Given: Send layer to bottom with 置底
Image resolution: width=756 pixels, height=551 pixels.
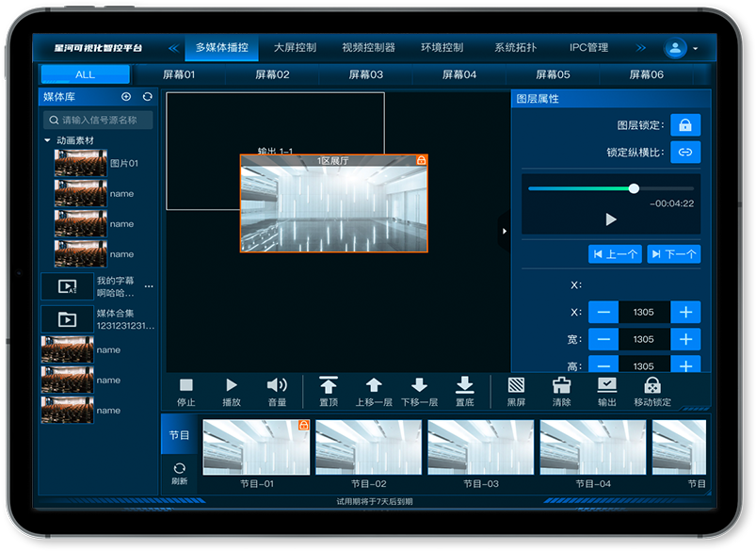Looking at the screenshot, I should (x=464, y=385).
